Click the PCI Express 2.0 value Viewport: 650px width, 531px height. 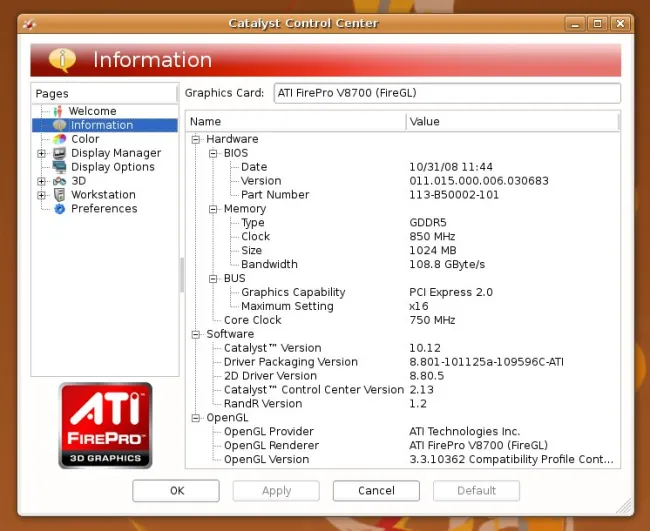tap(451, 292)
